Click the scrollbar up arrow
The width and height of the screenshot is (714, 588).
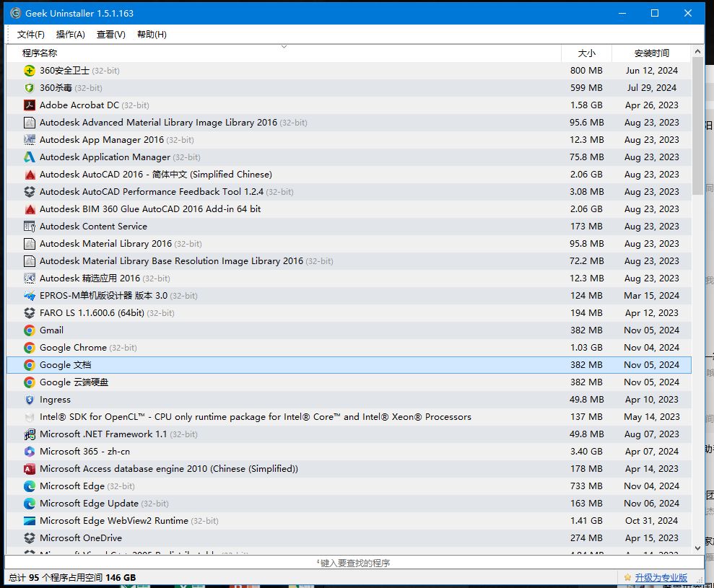tap(697, 52)
